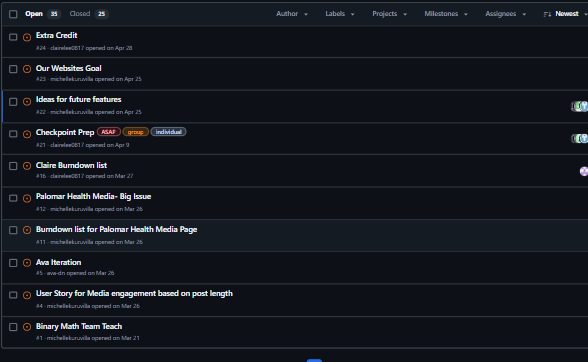
Task: Open the Ava Iteration issue
Action: coord(58,263)
